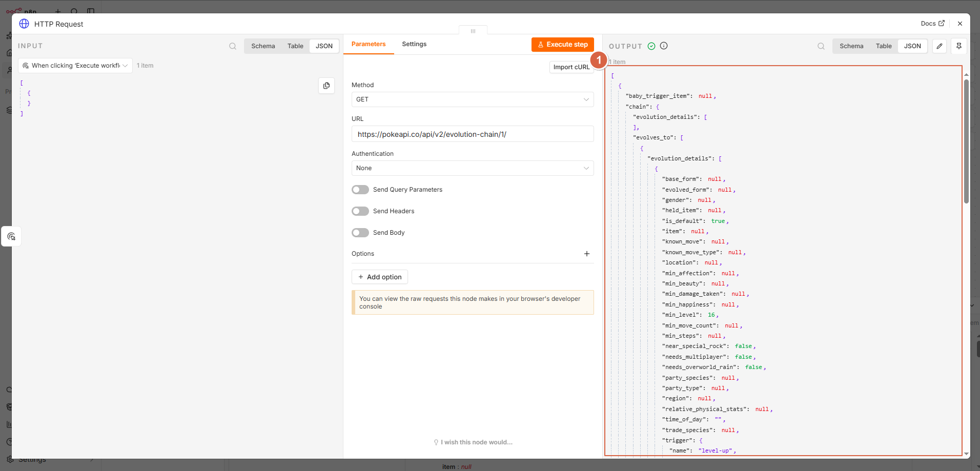Click the edit output pencil icon
The height and width of the screenshot is (471, 980).
pos(940,46)
